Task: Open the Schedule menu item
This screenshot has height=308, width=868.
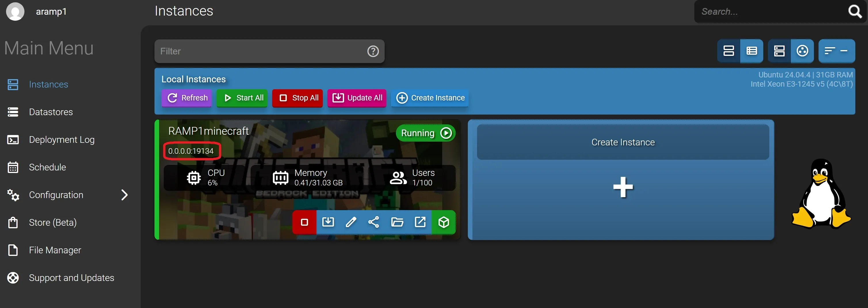Action: tap(47, 167)
